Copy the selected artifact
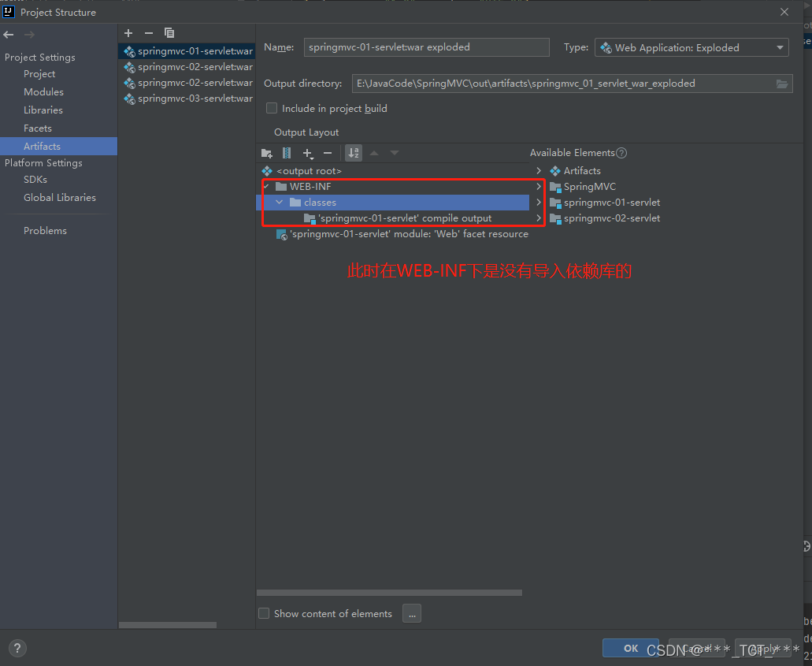This screenshot has height=666, width=812. point(169,33)
